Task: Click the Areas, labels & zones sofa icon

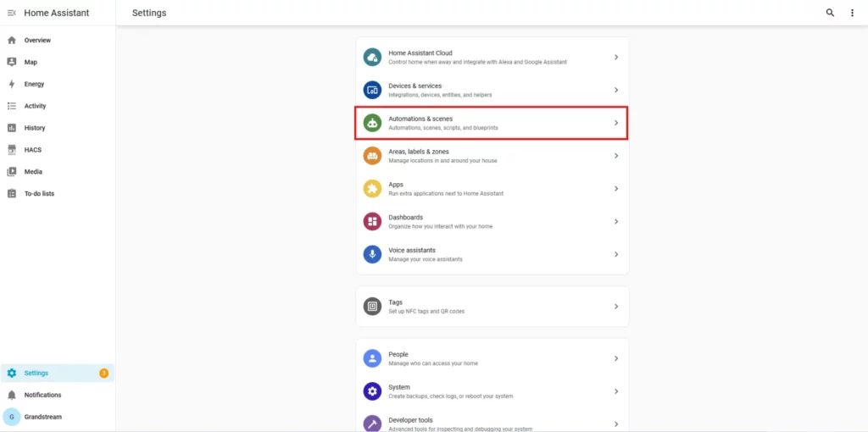Action: (373, 156)
